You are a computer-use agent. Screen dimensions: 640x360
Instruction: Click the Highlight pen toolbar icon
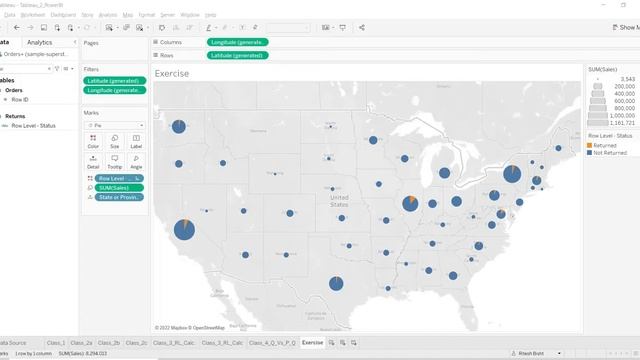[x=209, y=28]
